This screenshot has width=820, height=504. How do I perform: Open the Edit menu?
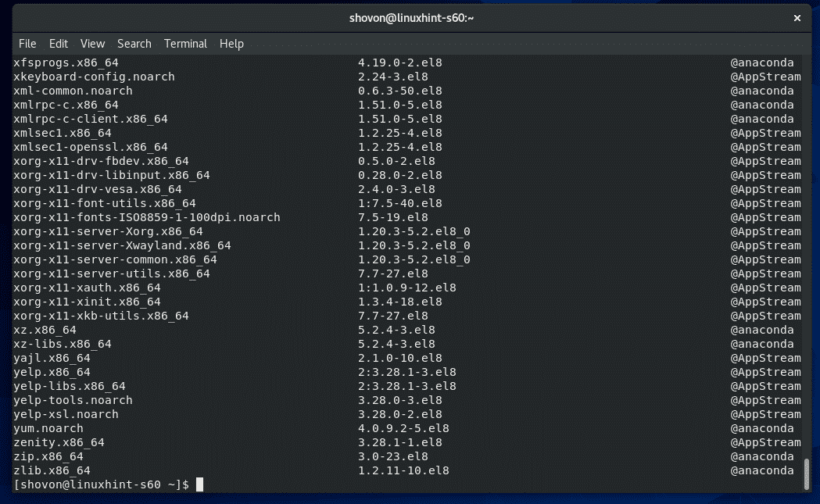pos(59,44)
